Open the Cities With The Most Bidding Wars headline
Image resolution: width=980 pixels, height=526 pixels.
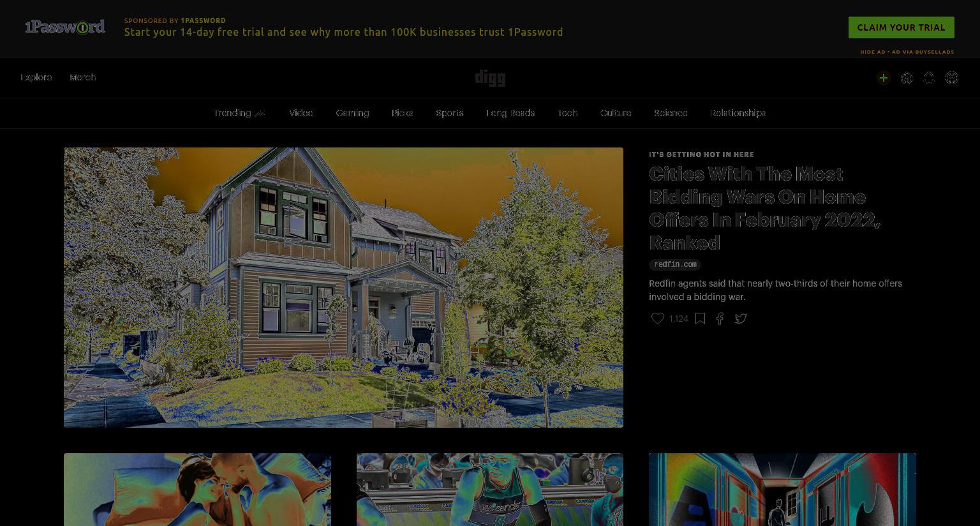pyautogui.click(x=765, y=208)
